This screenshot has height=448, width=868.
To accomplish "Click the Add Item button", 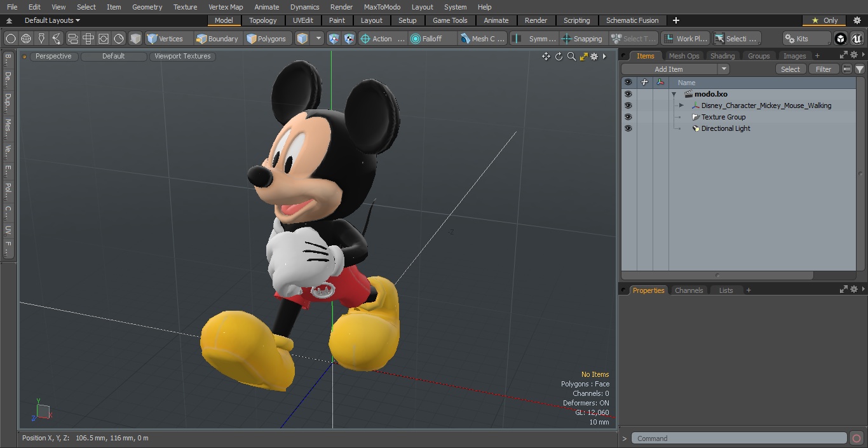I will [668, 69].
